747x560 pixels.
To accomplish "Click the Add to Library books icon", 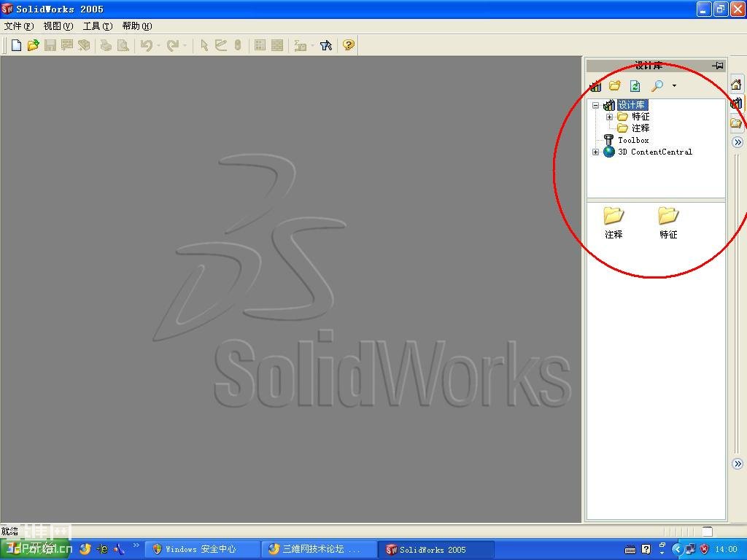I will [595, 86].
